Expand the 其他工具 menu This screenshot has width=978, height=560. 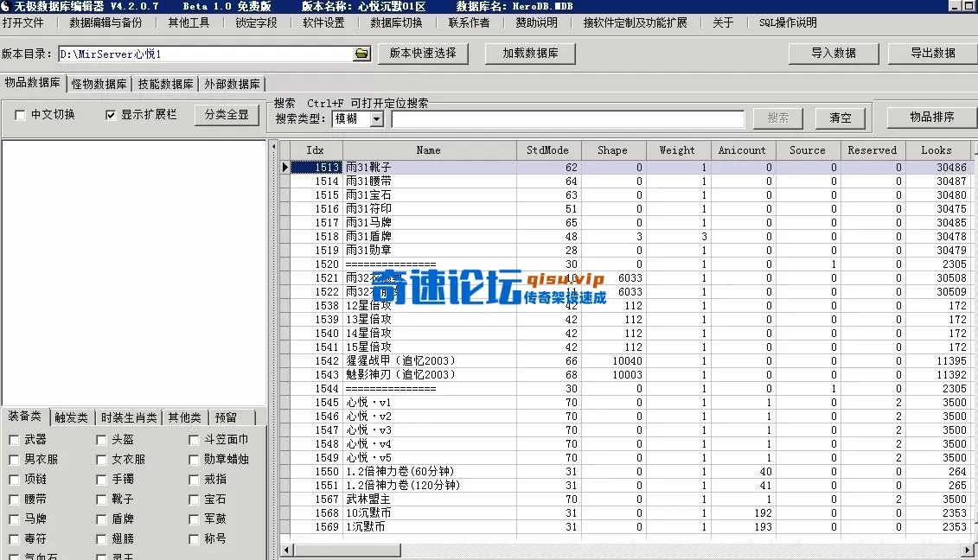(x=189, y=22)
